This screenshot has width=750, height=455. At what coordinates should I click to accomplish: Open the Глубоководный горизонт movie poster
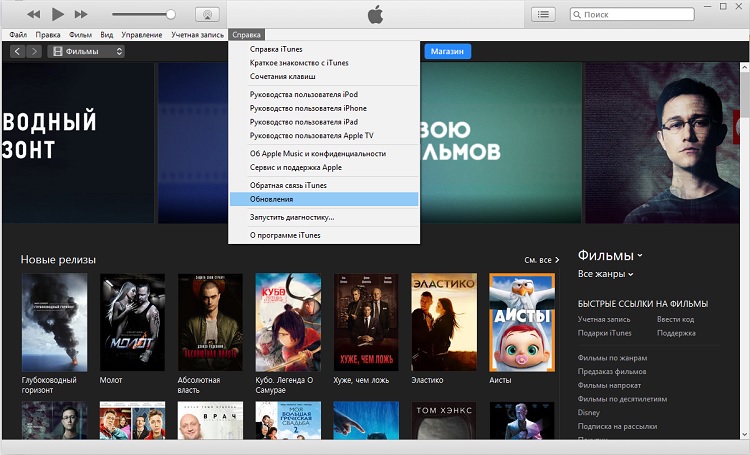coord(55,322)
